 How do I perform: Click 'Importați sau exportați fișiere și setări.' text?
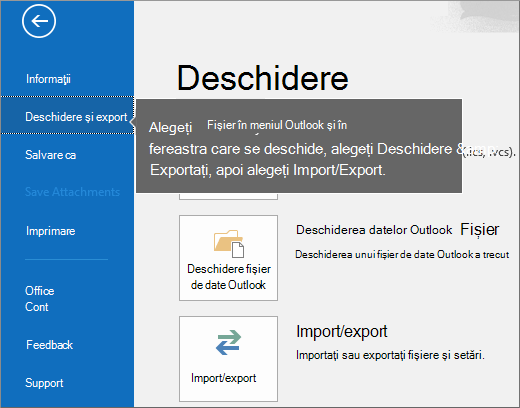(390, 355)
